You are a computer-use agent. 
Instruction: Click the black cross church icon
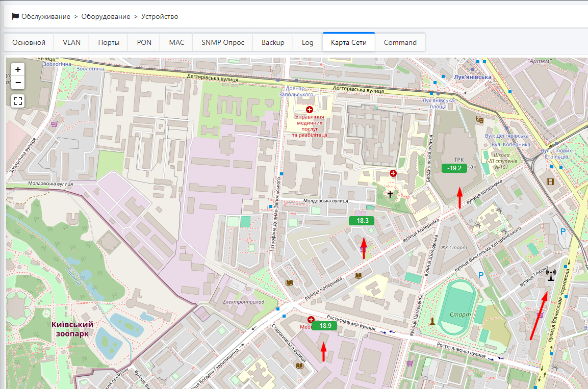[391, 194]
